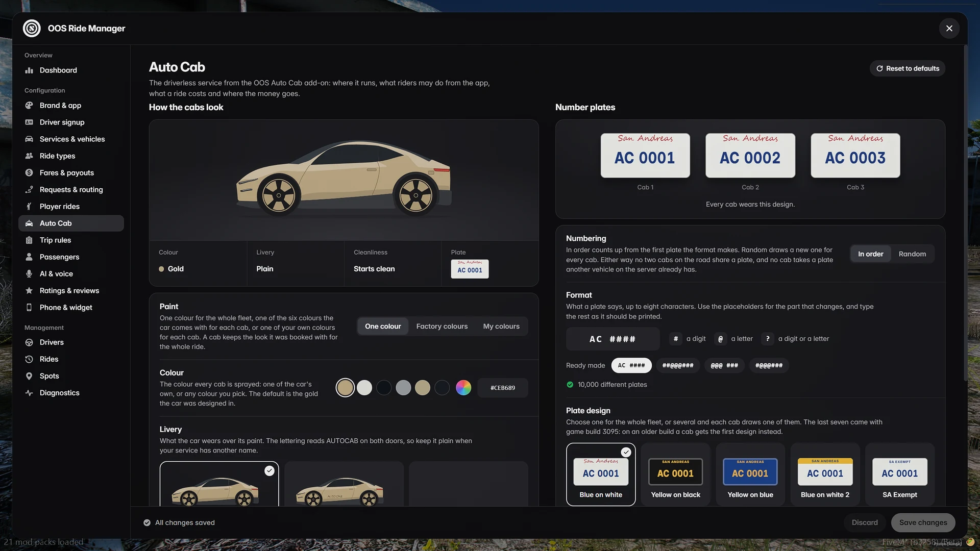
Task: Click the Passengers person icon
Action: pos(29,257)
